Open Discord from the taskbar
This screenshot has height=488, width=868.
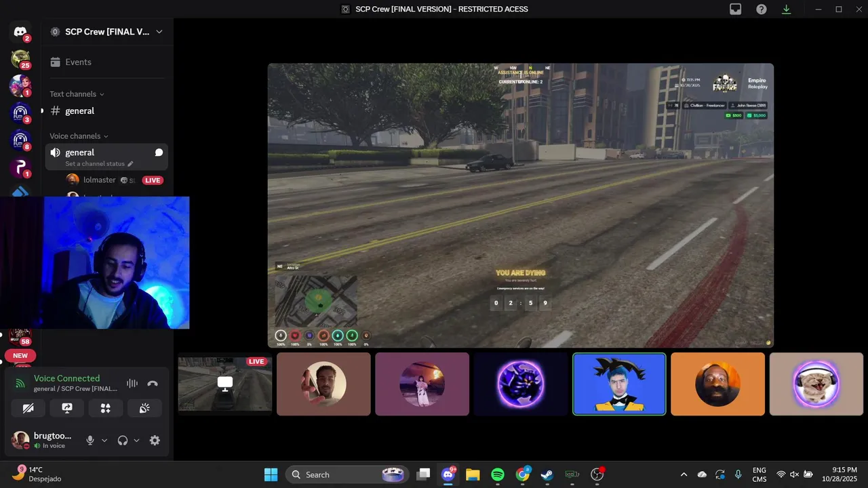448,474
